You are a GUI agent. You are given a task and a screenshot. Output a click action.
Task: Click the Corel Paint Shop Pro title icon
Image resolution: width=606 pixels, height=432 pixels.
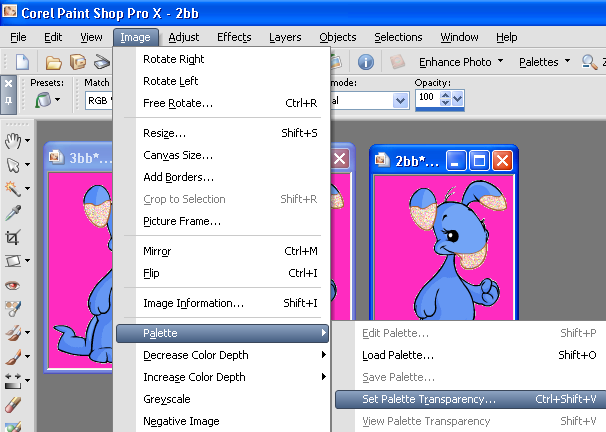(10, 10)
